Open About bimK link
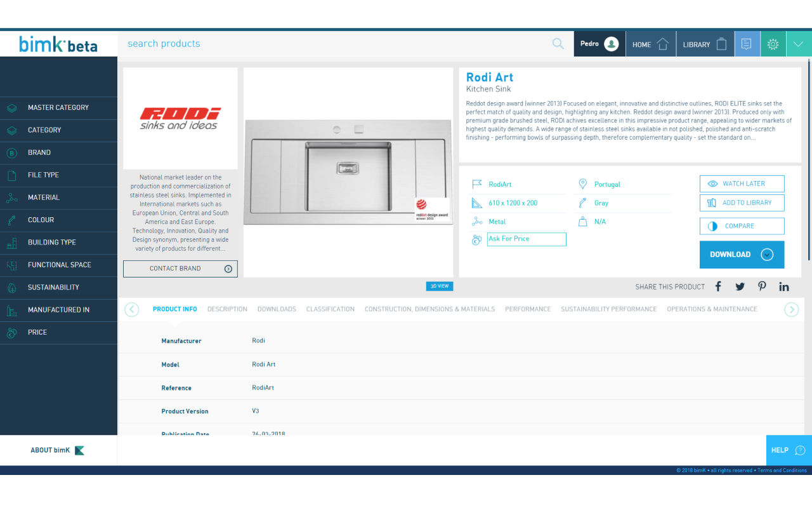The width and height of the screenshot is (812, 508). 58,450
